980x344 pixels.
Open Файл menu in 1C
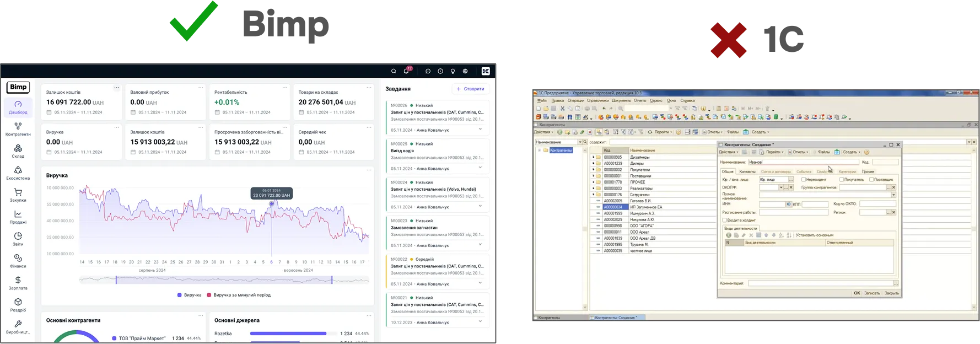pyautogui.click(x=542, y=100)
